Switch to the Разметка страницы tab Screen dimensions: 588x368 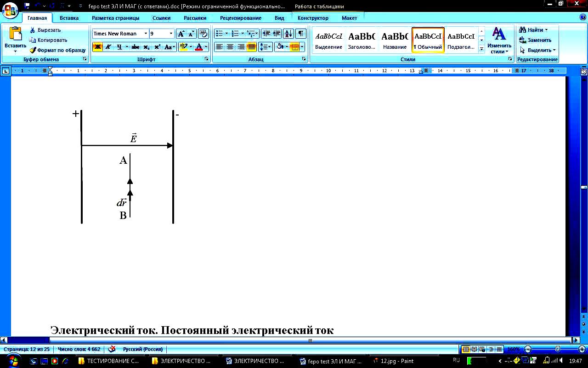point(115,18)
